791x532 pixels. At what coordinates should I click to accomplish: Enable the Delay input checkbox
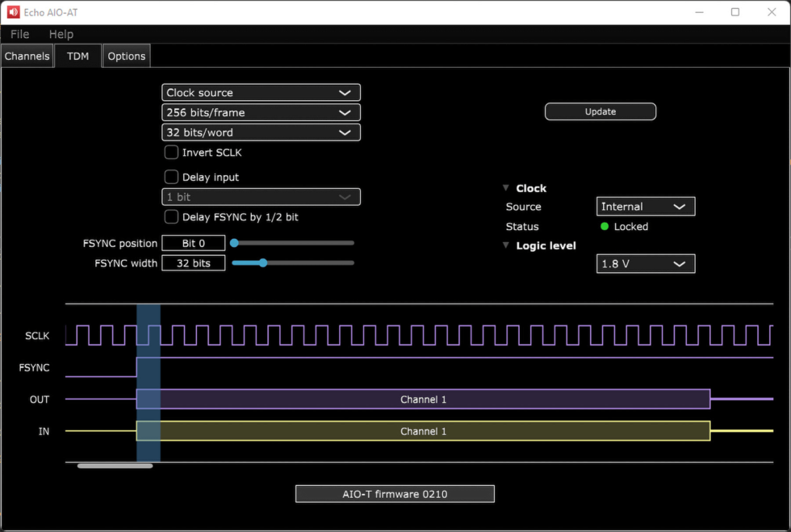pos(171,177)
